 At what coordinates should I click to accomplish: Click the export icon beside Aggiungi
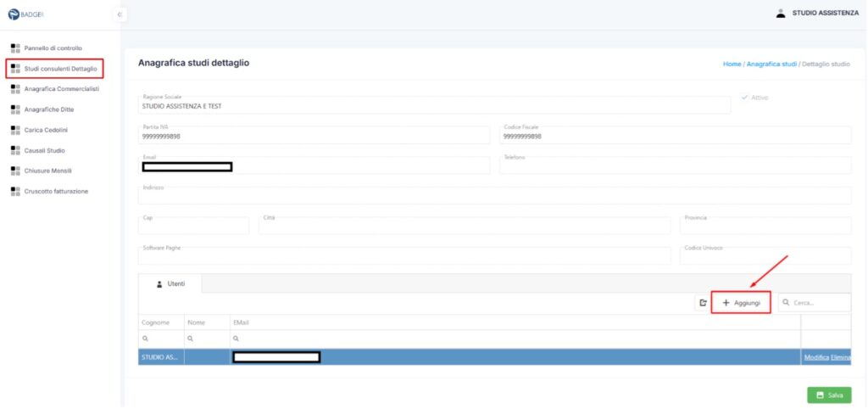coord(702,303)
